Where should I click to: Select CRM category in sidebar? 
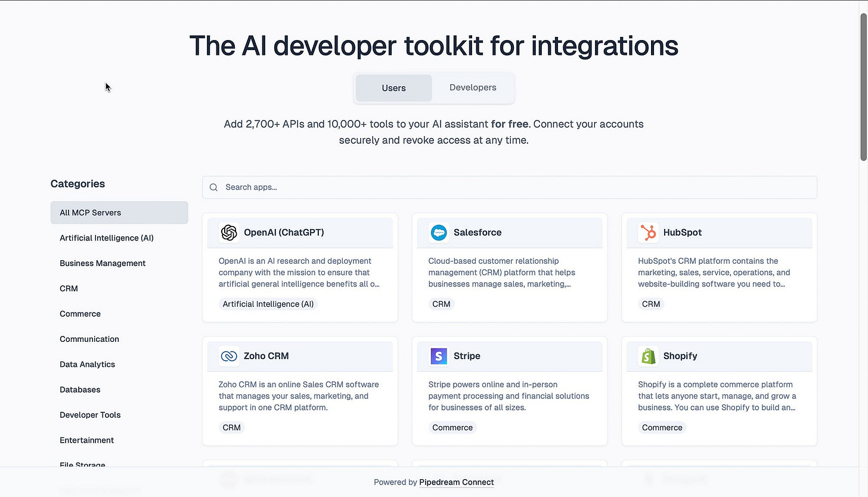point(119,288)
